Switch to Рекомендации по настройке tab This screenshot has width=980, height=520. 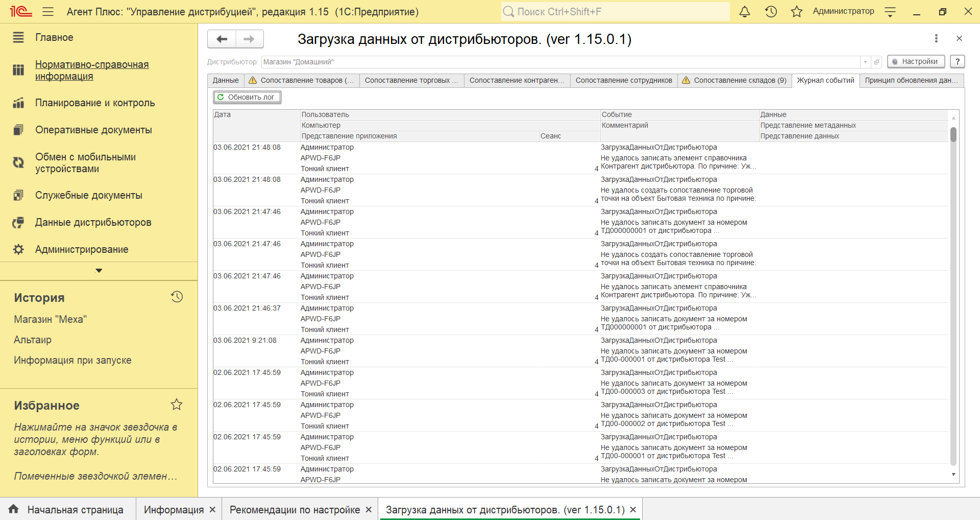295,510
